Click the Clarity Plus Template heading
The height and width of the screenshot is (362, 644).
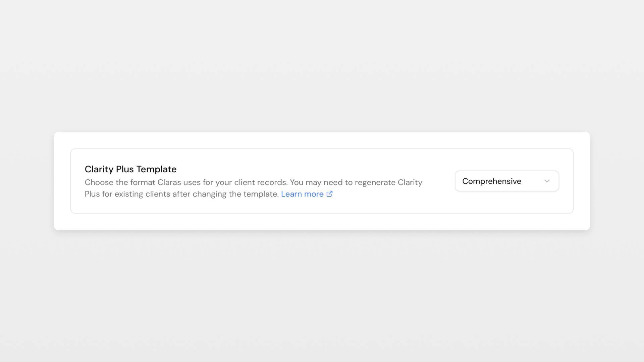coord(130,169)
